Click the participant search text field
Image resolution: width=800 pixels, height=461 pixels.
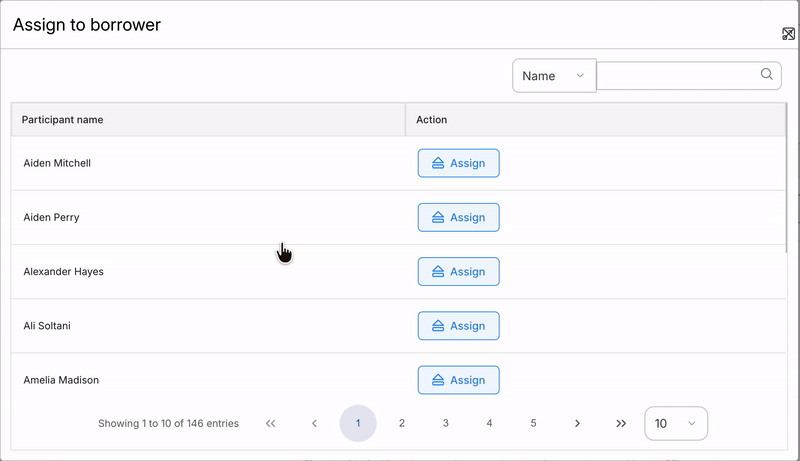point(677,75)
